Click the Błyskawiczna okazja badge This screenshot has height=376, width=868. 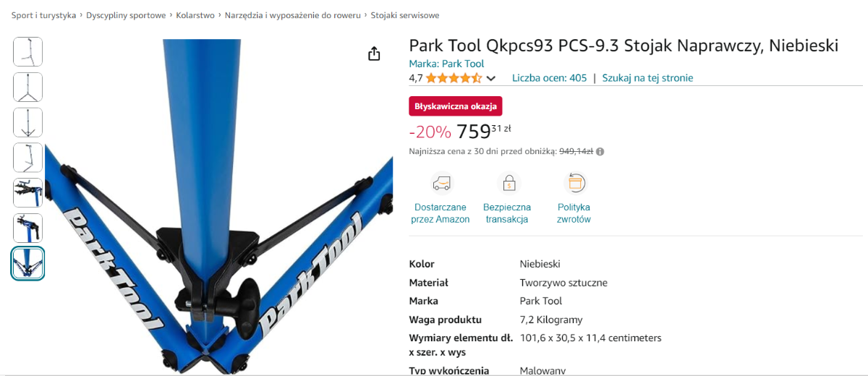click(x=456, y=106)
